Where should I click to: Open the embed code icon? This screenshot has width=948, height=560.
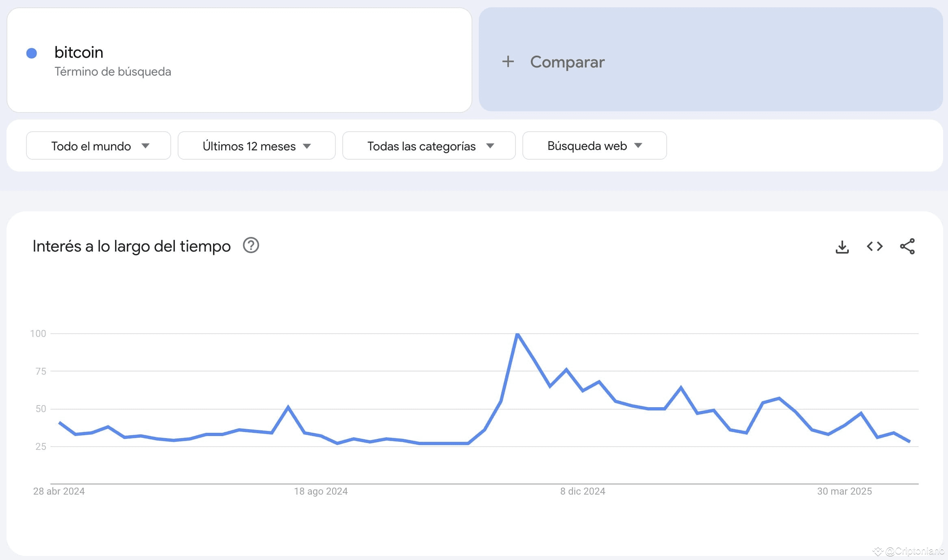pyautogui.click(x=874, y=246)
